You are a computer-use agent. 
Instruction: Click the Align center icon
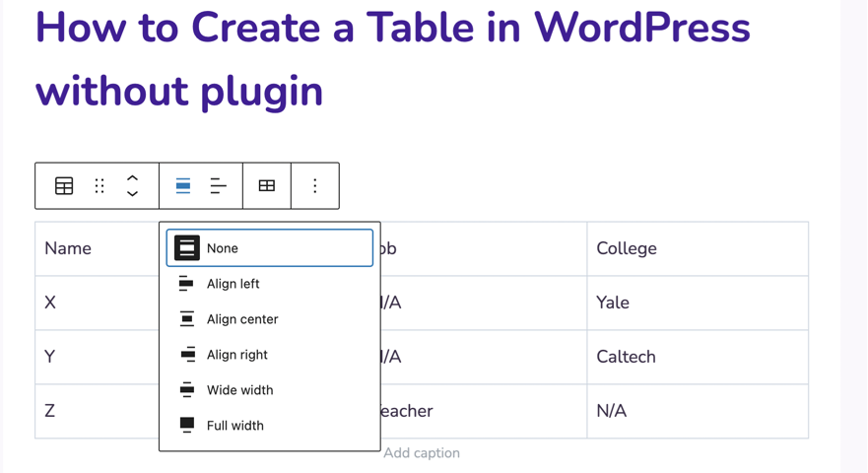187,319
